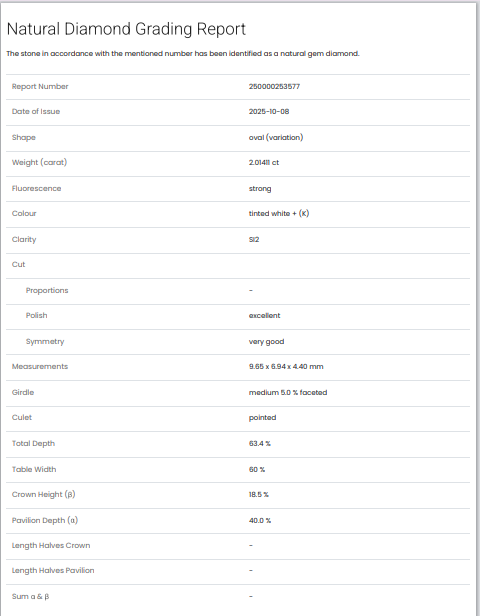Click the Table Width value 60 %
This screenshot has width=480, height=616.
pyautogui.click(x=256, y=469)
